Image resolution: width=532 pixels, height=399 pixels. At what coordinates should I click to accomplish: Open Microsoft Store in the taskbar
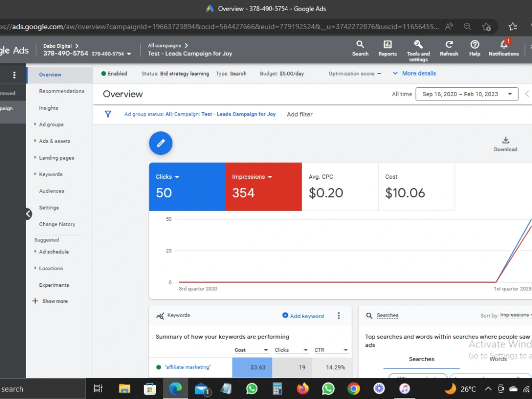(x=149, y=388)
